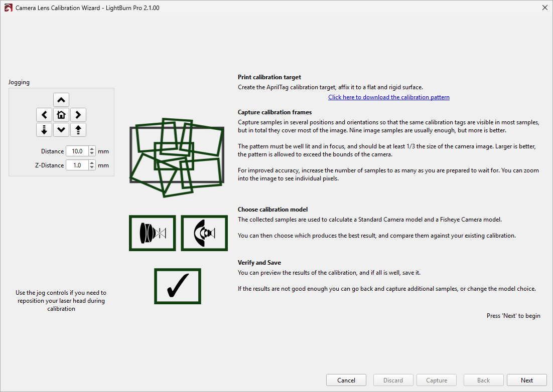Open the calibration pattern download link
The image size is (553, 392).
[x=388, y=97]
